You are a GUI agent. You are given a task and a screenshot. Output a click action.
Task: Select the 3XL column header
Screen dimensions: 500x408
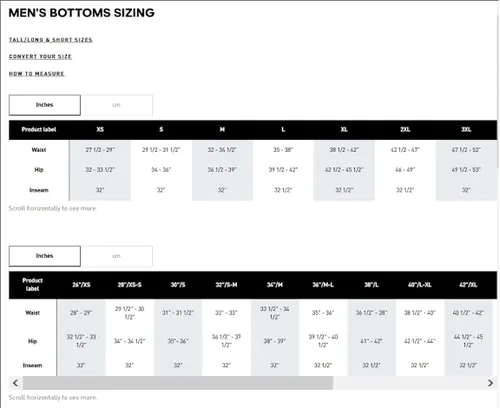coord(466,129)
